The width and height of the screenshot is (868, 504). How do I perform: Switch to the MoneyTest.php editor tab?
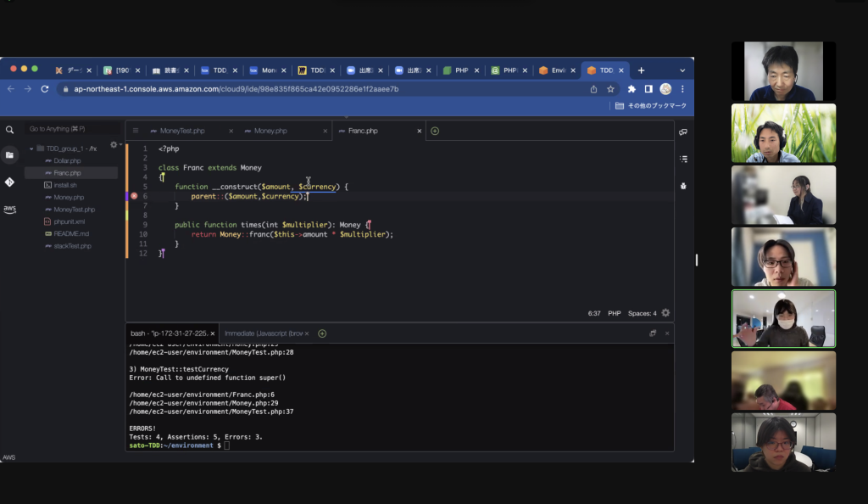point(182,132)
